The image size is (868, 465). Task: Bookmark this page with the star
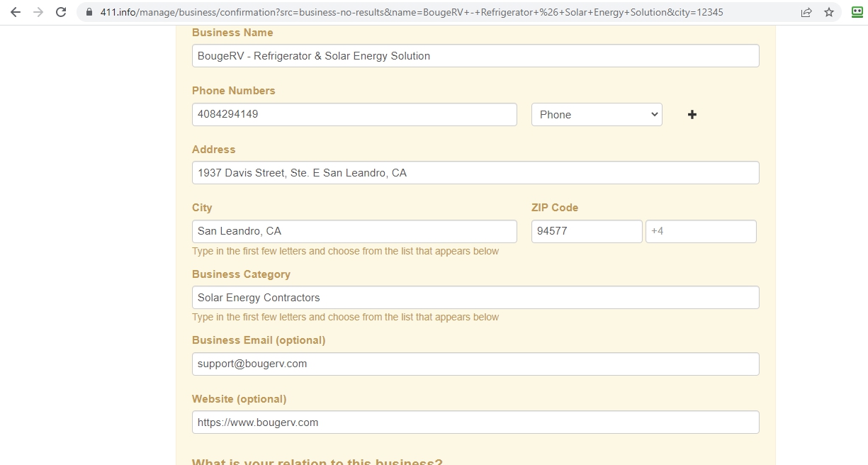(829, 12)
